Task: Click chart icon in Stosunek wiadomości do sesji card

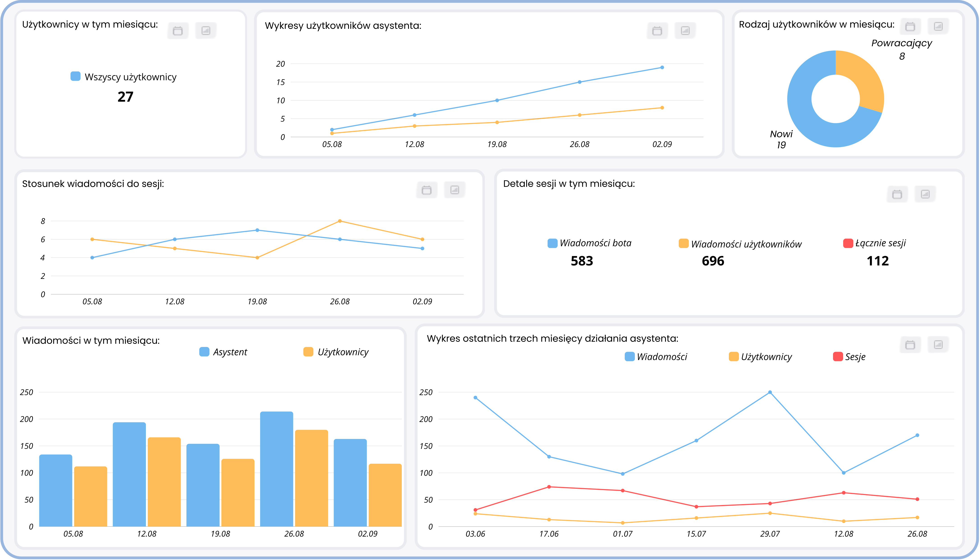Action: pyautogui.click(x=455, y=190)
